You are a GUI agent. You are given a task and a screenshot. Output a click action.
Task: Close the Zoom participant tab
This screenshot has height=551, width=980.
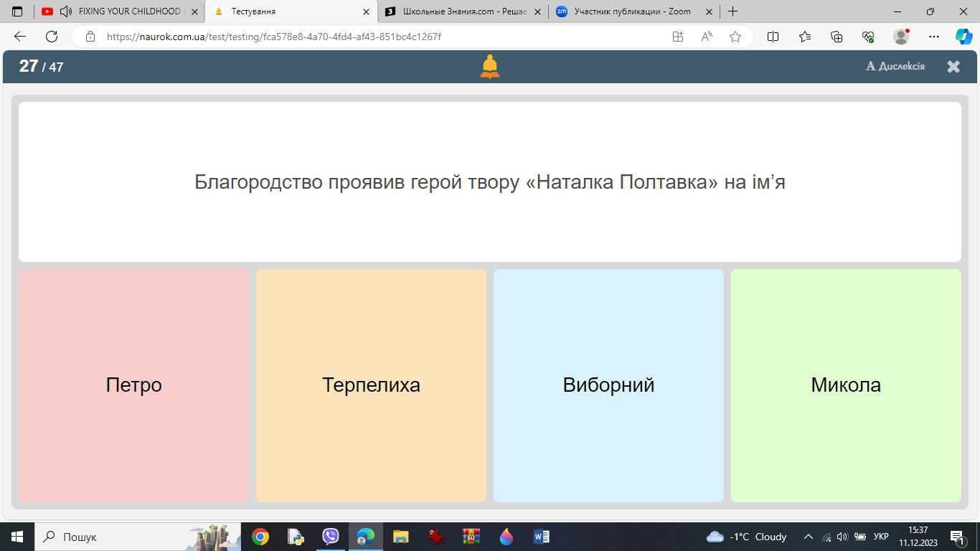click(709, 11)
